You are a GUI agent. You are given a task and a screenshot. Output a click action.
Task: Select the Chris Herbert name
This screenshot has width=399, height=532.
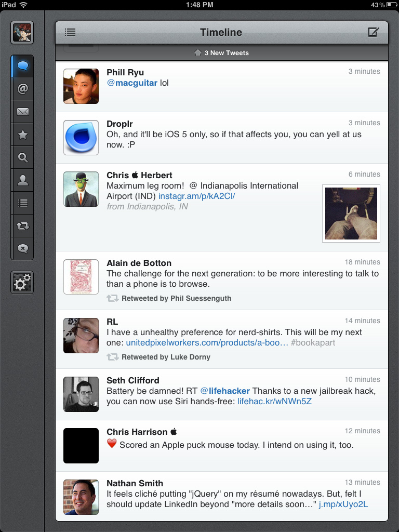139,176
